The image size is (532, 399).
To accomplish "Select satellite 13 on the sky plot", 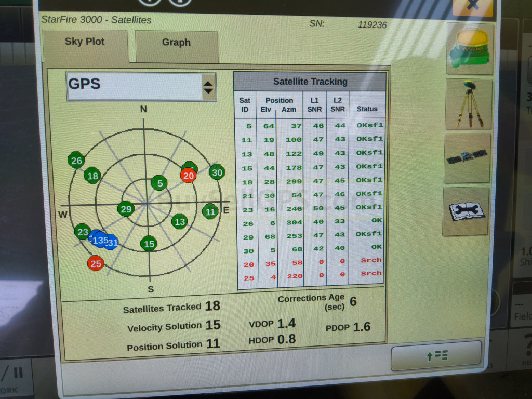I will click(x=179, y=221).
